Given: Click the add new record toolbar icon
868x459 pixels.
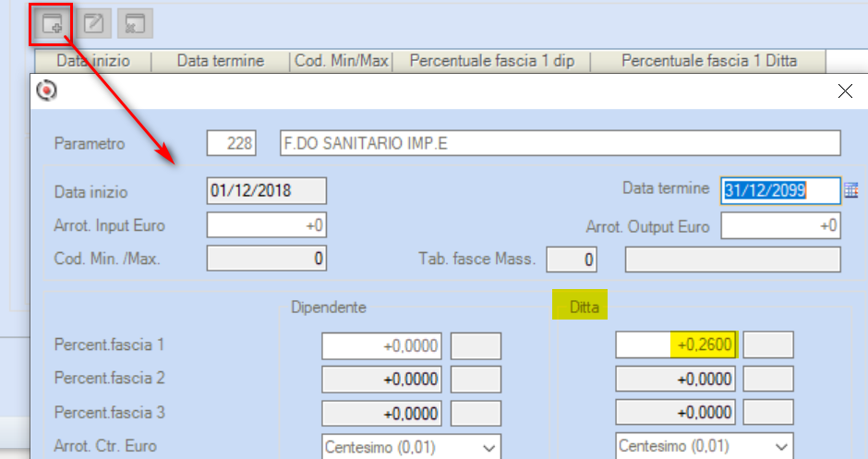Looking at the screenshot, I should coord(52,24).
